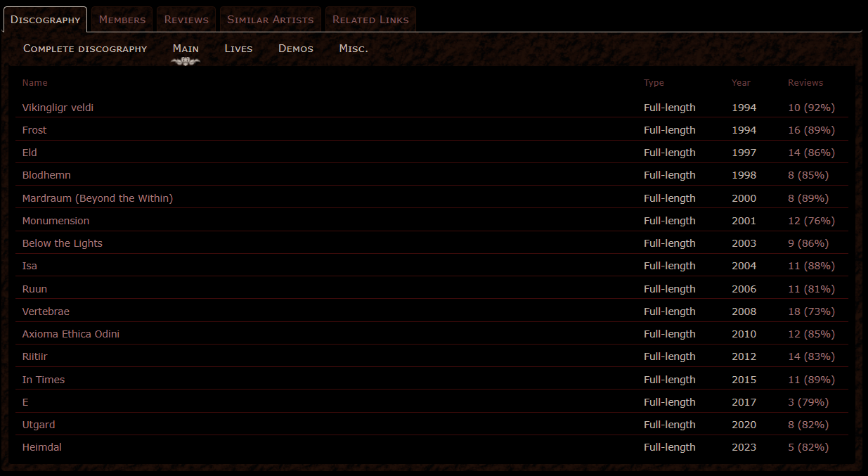
Task: Click year 2023 in Heimdal row
Action: point(744,447)
